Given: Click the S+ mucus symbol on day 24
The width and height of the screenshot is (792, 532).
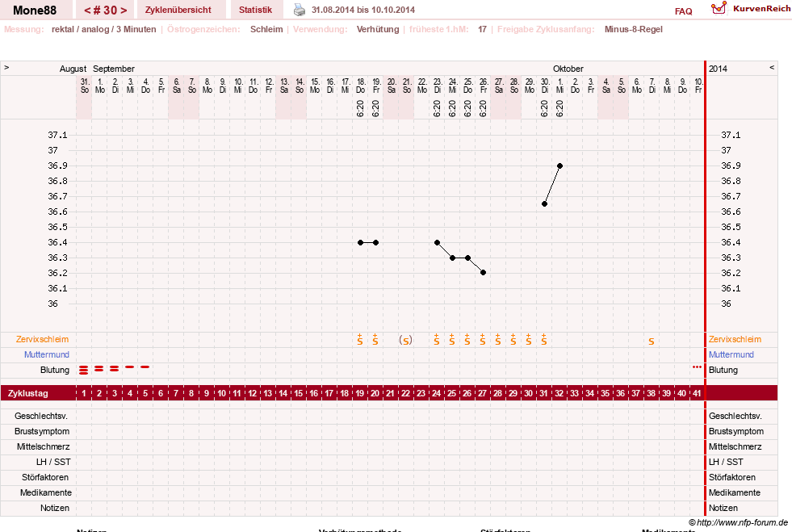Looking at the screenshot, I should tap(437, 339).
